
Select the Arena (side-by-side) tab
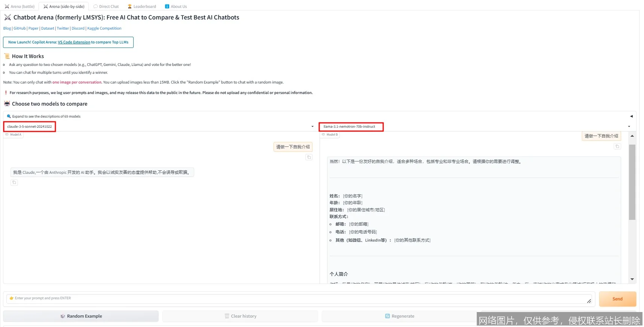64,6
